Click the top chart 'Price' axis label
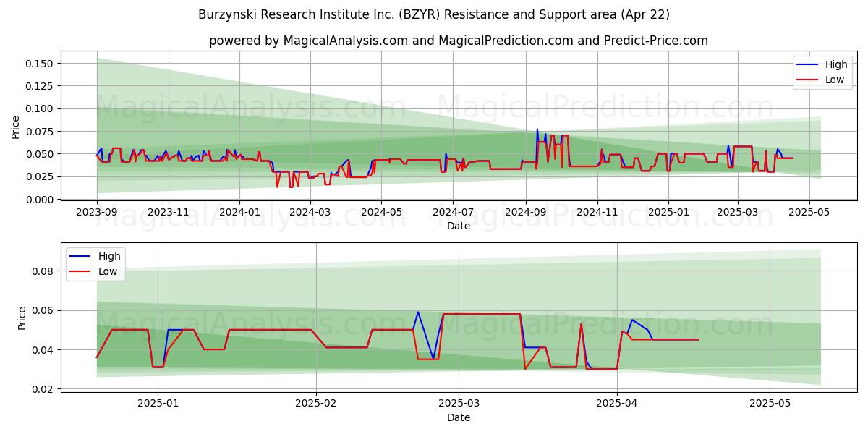This screenshot has width=868, height=434. click(16, 125)
